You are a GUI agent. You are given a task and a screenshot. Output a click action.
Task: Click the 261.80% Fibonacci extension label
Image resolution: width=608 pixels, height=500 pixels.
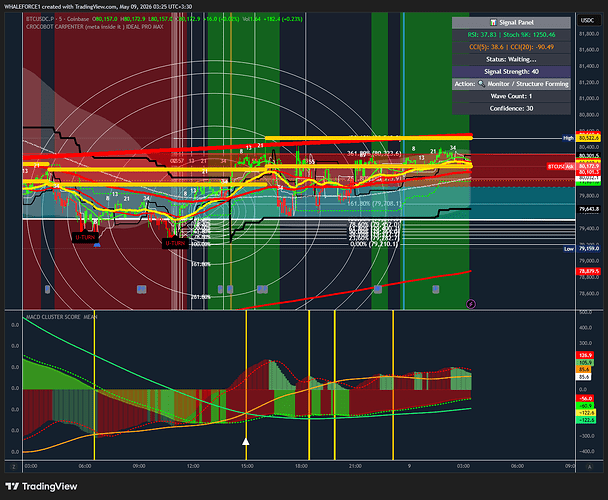point(201,297)
